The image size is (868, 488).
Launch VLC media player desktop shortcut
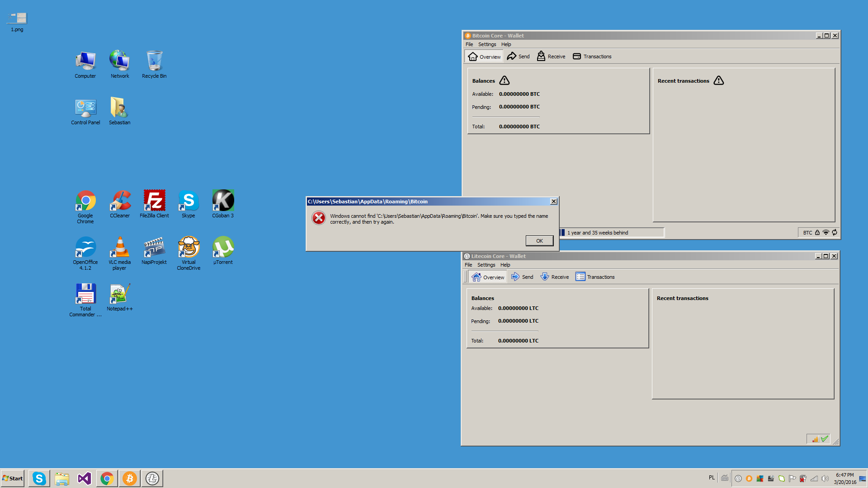click(x=120, y=253)
